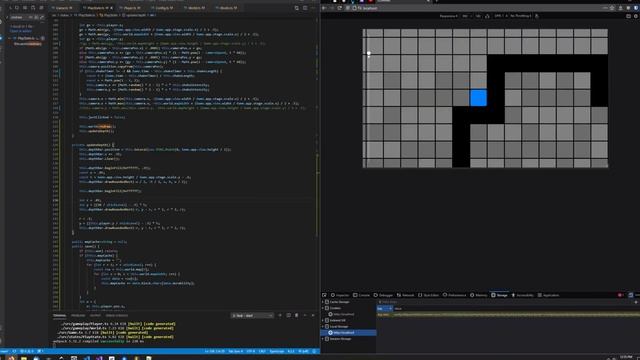Collapse all search results
Screen dimensions: 640x360
point(41,8)
